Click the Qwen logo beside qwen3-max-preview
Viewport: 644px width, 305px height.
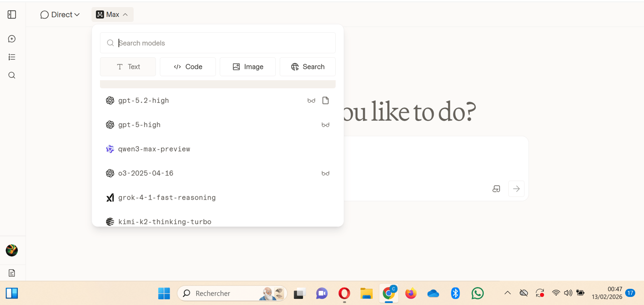click(110, 149)
